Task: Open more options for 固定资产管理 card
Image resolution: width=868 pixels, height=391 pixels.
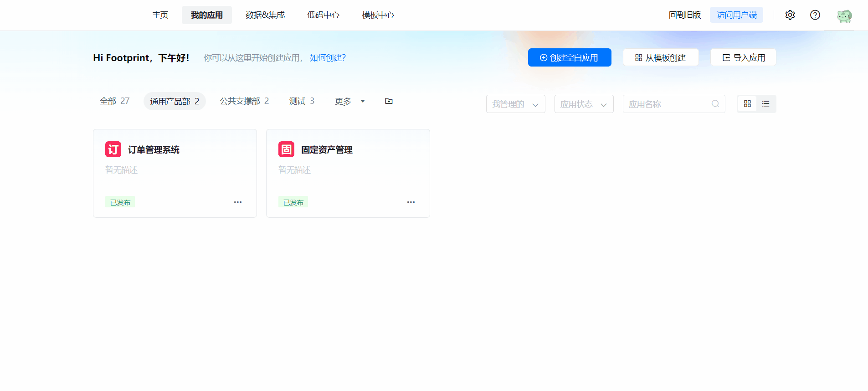Action: tap(411, 202)
